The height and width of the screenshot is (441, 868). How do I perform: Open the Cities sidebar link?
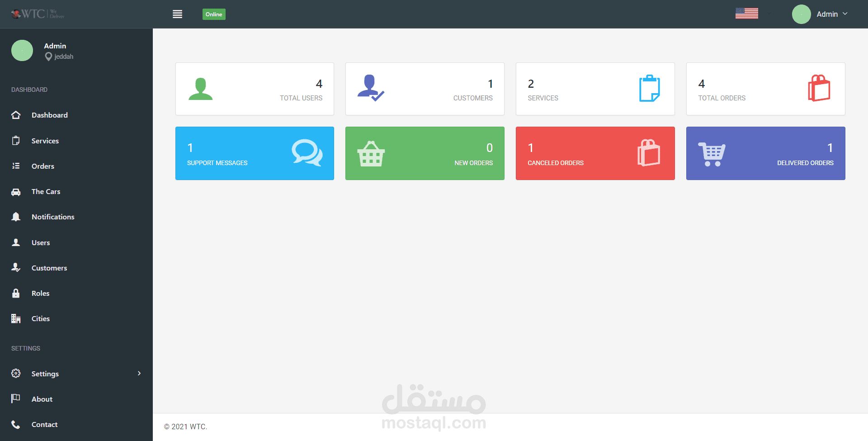[x=41, y=318]
